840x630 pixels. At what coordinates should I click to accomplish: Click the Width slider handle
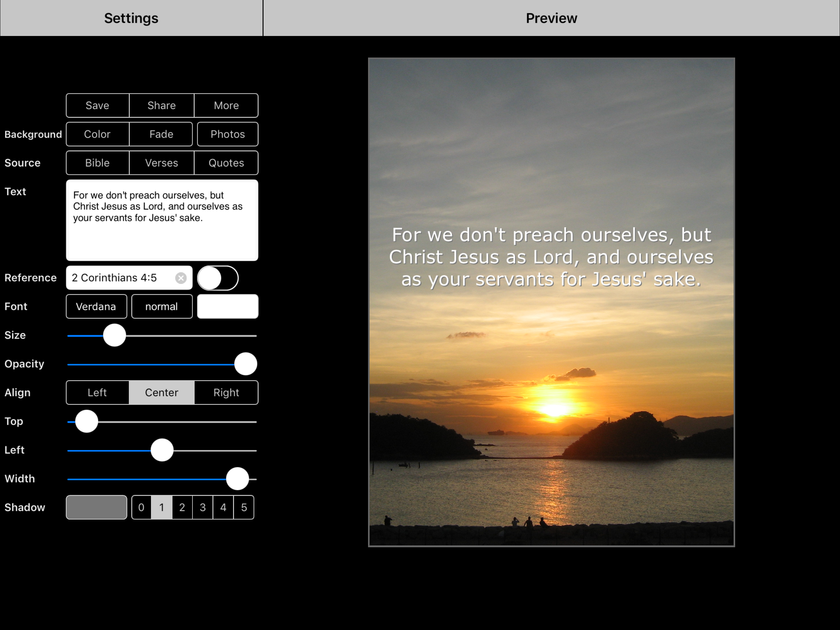(237, 479)
